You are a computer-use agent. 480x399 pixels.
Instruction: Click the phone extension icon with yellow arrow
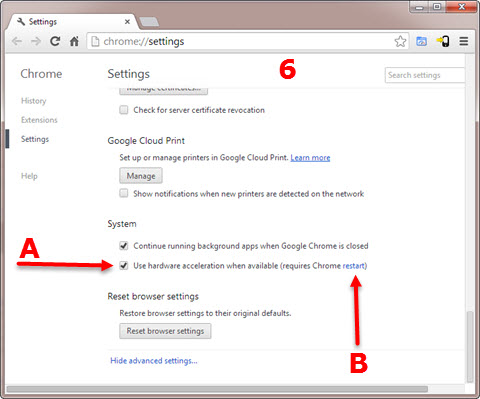click(443, 41)
